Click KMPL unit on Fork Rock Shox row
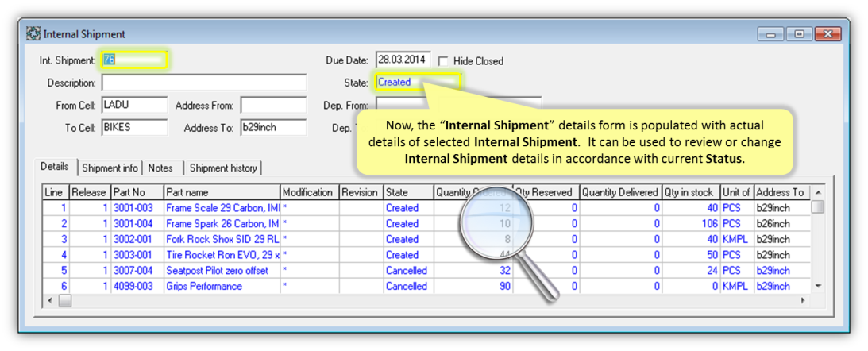This screenshot has width=868, height=351. tap(737, 239)
